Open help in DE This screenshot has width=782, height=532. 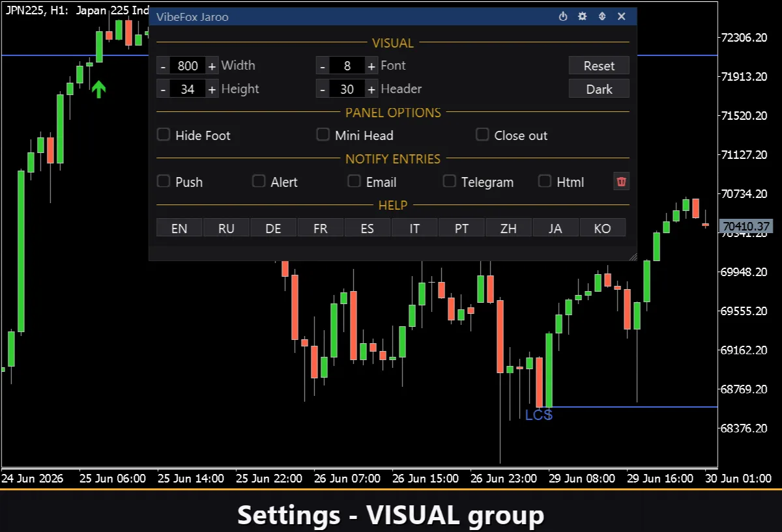pyautogui.click(x=274, y=228)
